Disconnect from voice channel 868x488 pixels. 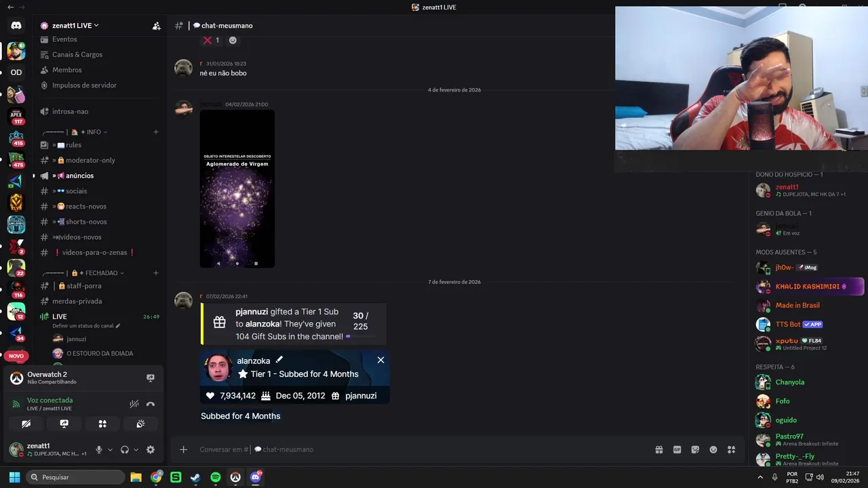tap(151, 404)
